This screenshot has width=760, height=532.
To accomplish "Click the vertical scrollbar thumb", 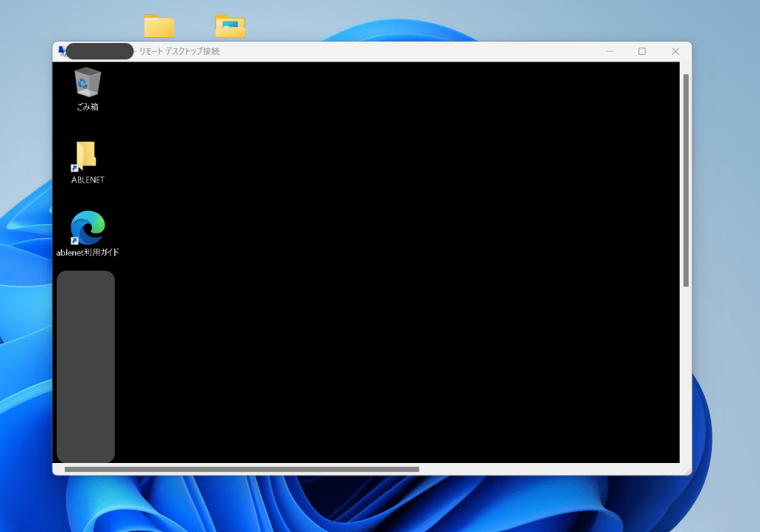I will pos(686,180).
